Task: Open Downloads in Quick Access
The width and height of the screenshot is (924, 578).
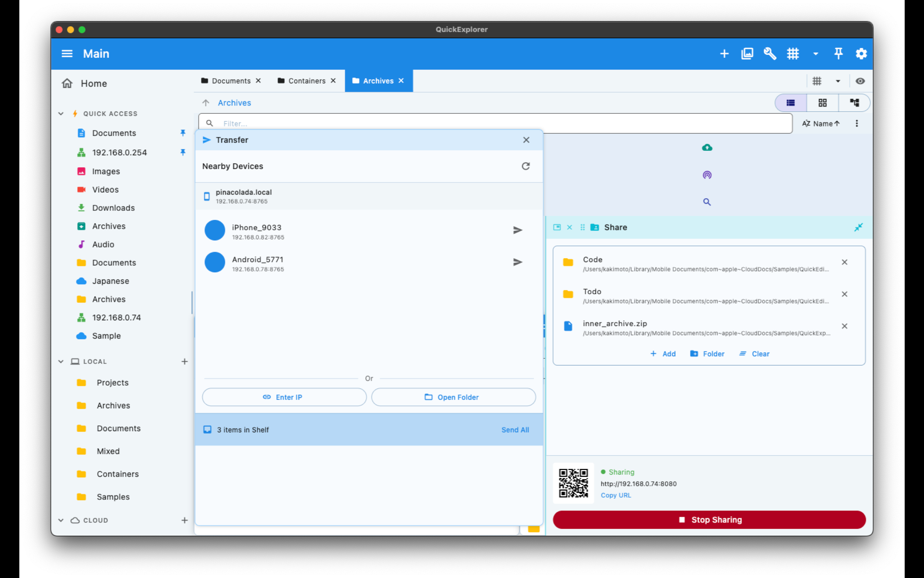Action: pos(113,208)
